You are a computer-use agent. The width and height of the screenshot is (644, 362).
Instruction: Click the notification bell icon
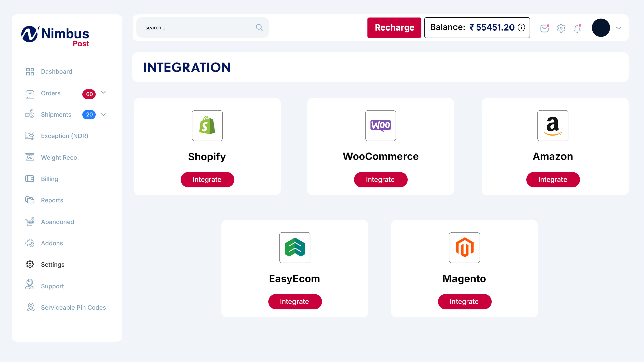(577, 29)
